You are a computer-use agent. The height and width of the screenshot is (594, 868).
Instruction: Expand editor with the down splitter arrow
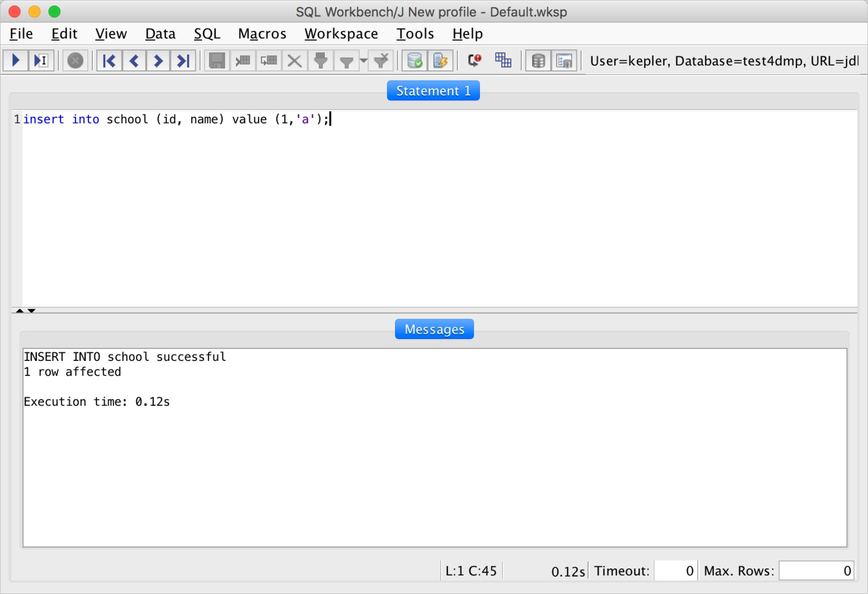point(31,311)
